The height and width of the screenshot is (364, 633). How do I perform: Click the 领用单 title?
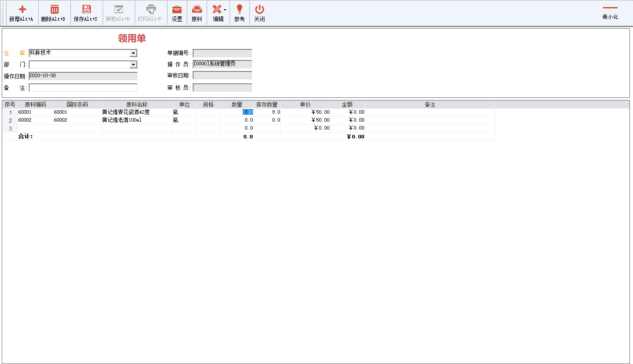point(132,38)
